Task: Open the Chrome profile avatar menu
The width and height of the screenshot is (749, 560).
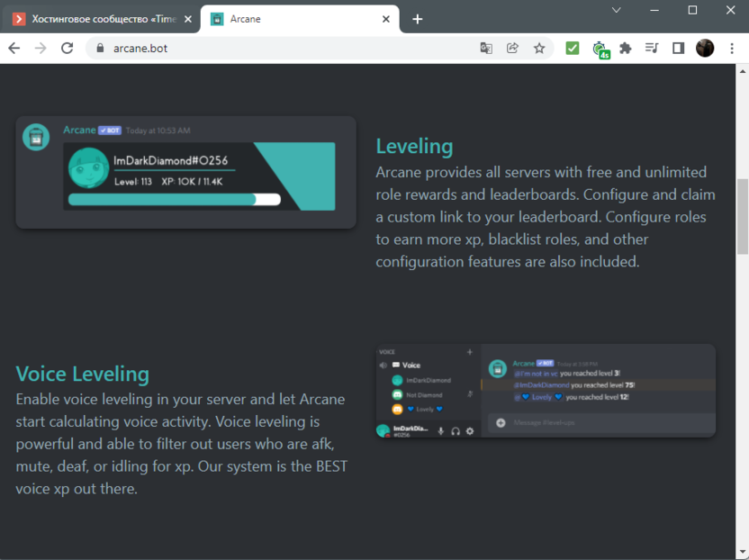Action: 705,49
